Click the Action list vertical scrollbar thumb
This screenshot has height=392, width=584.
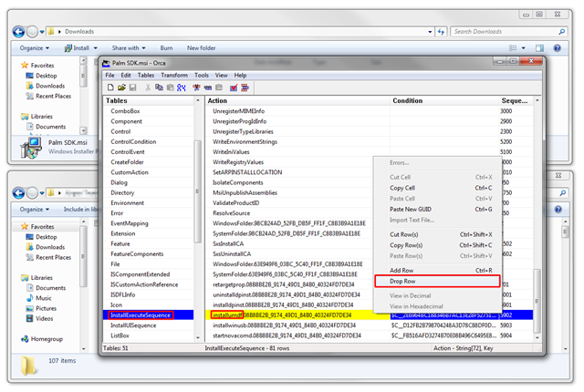(537, 301)
